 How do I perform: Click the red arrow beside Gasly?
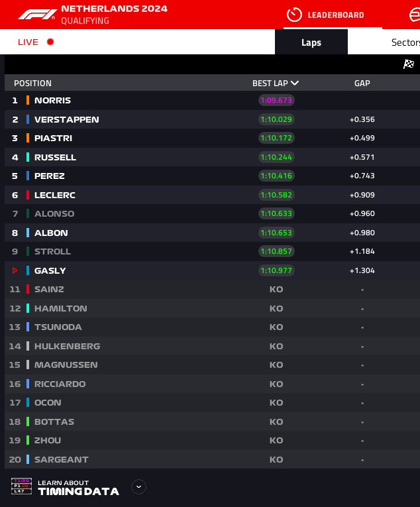pyautogui.click(x=15, y=270)
